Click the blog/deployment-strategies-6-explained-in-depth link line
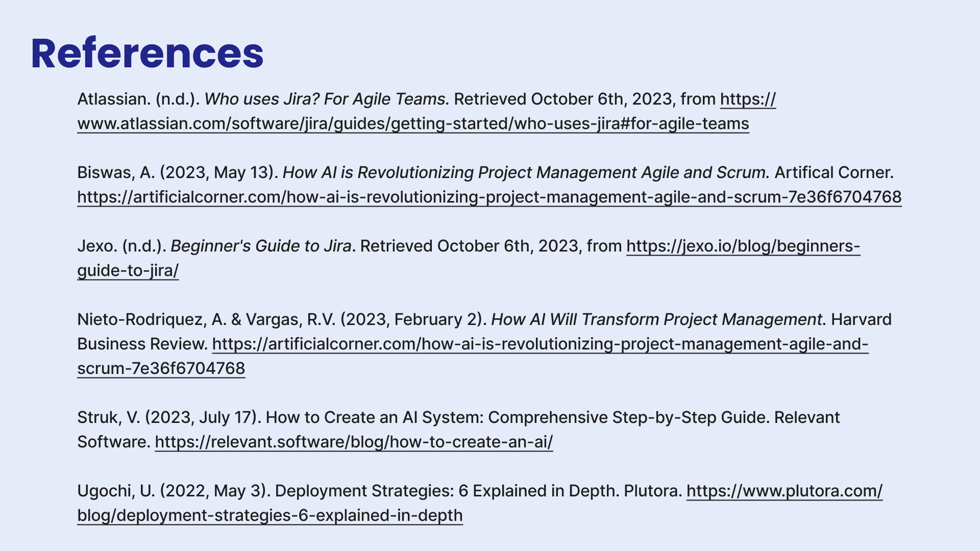This screenshot has height=551, width=980. (x=270, y=516)
